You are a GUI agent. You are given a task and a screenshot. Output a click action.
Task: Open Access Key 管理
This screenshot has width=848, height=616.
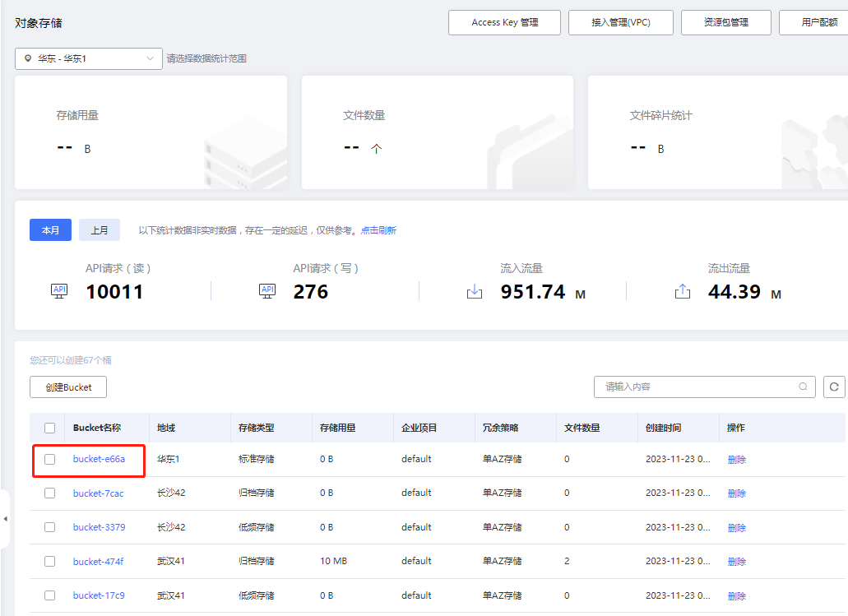tap(504, 22)
